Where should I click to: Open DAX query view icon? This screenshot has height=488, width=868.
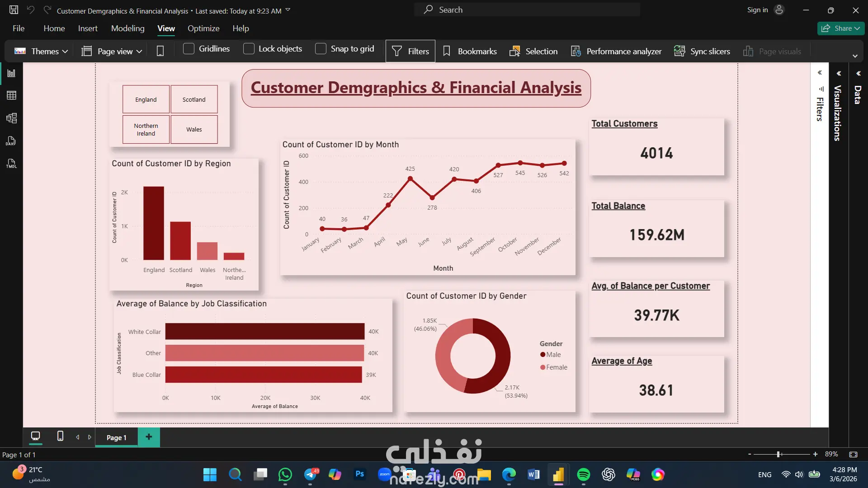point(11,141)
